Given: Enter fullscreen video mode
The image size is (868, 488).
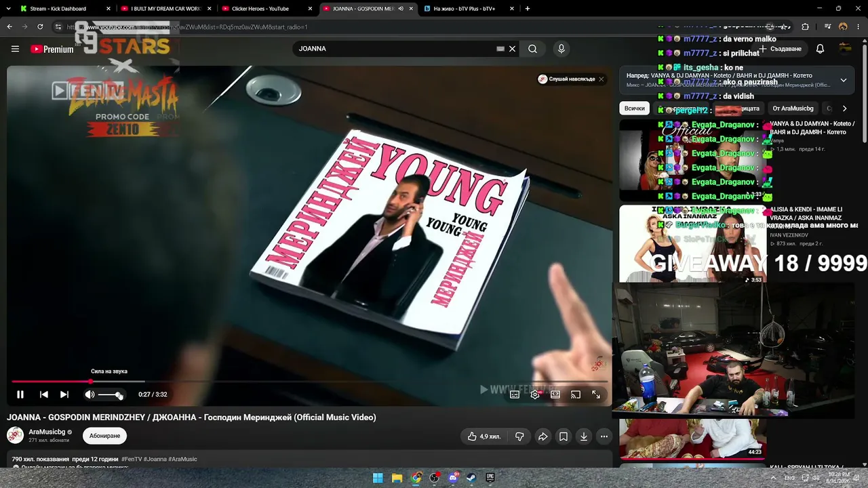Looking at the screenshot, I should tap(596, 394).
